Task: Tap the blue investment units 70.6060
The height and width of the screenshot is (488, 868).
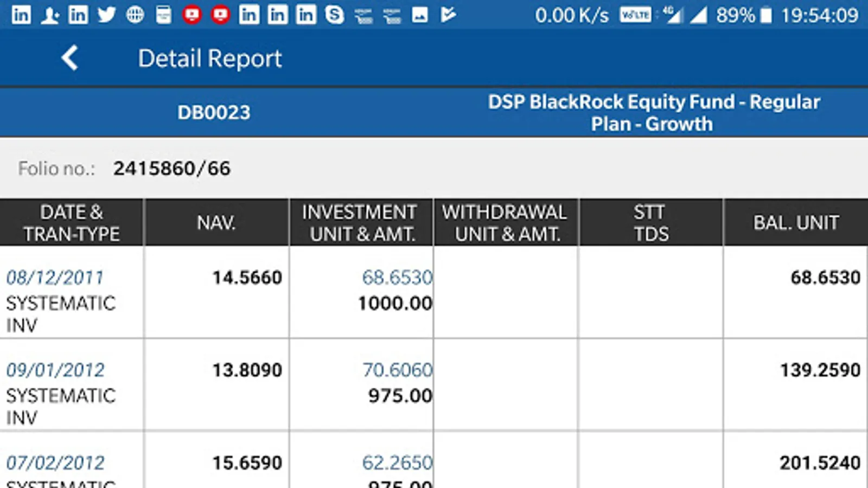Action: click(x=397, y=370)
